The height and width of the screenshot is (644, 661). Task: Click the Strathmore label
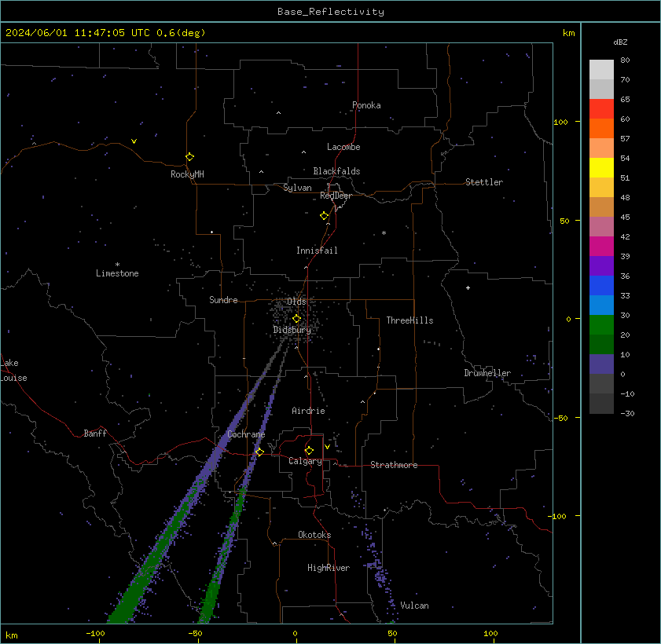(x=394, y=465)
